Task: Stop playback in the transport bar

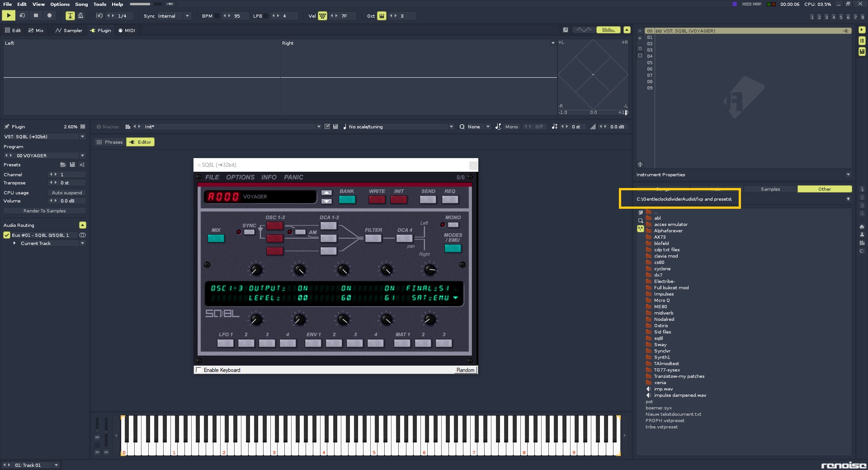Action: click(36, 15)
